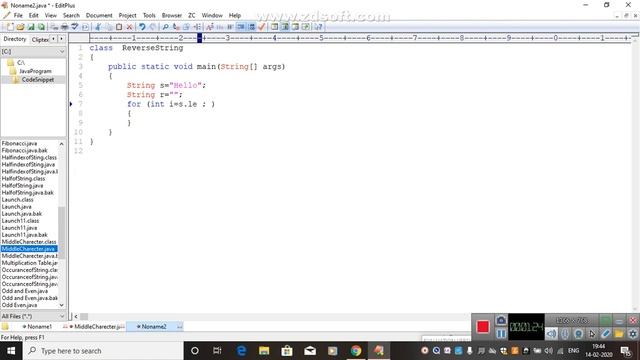Open the Search menu
The image size is (640, 360).
71,15
